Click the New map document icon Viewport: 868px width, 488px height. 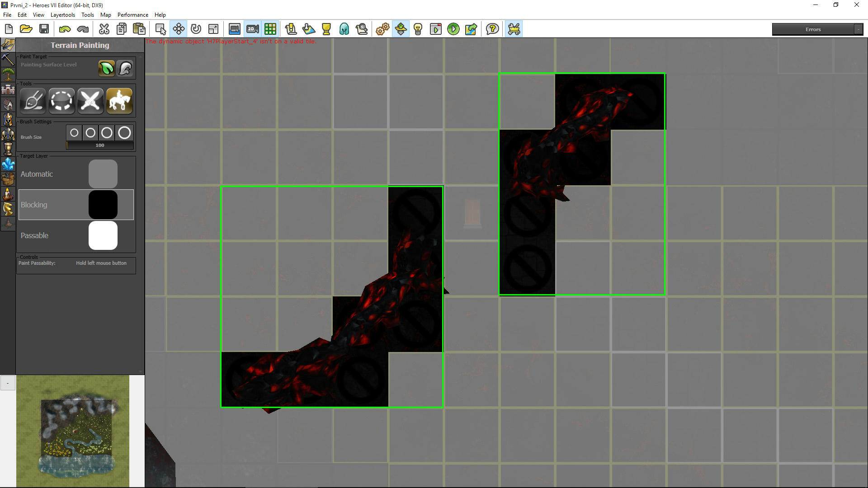(x=9, y=29)
